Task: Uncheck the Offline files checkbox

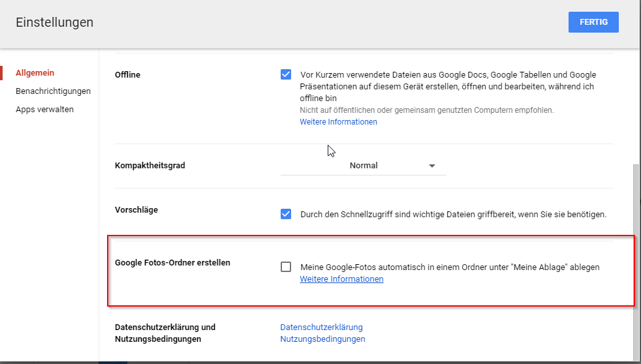Action: [286, 74]
